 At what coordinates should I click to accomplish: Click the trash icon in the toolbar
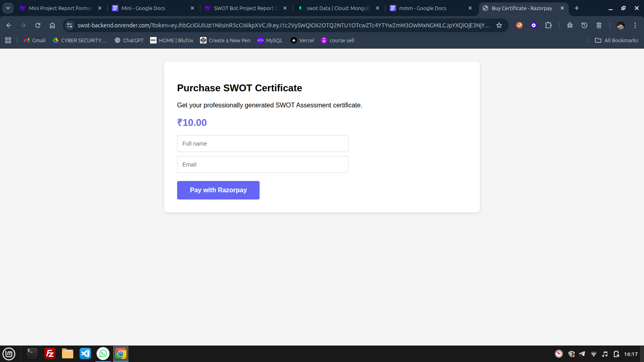[x=599, y=25]
